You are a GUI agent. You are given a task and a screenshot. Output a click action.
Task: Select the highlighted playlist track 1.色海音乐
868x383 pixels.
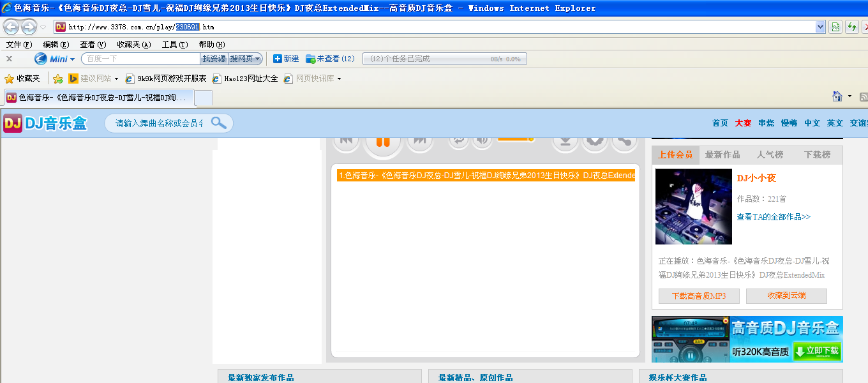[x=486, y=176]
